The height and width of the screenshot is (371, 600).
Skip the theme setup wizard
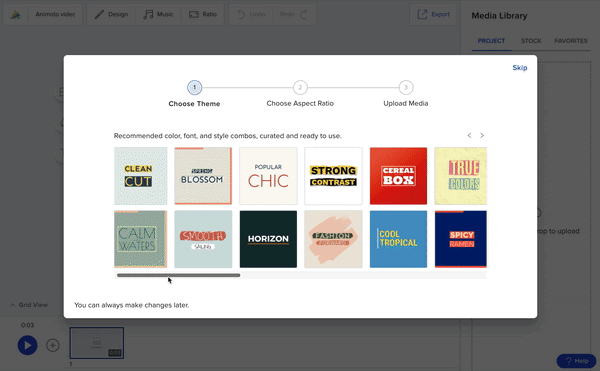coord(520,68)
